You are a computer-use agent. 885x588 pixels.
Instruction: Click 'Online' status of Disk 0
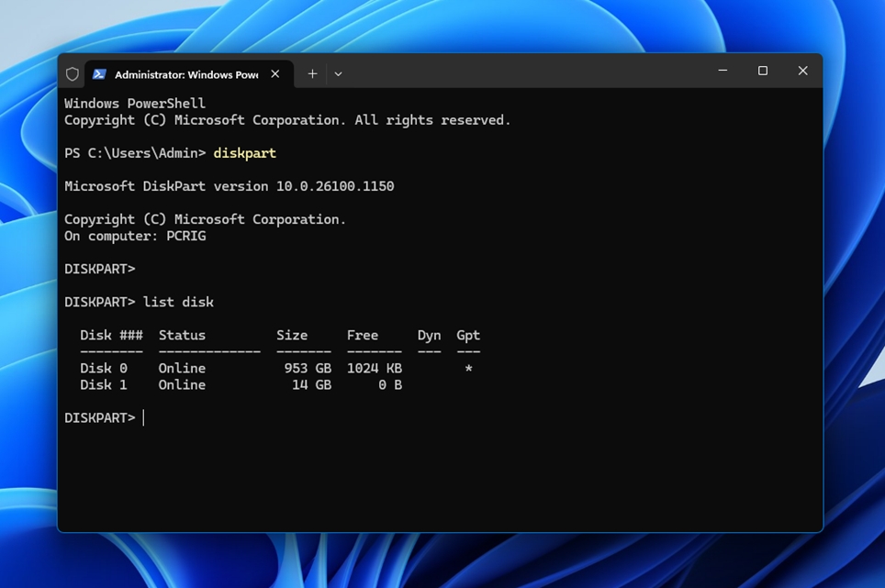(x=182, y=368)
